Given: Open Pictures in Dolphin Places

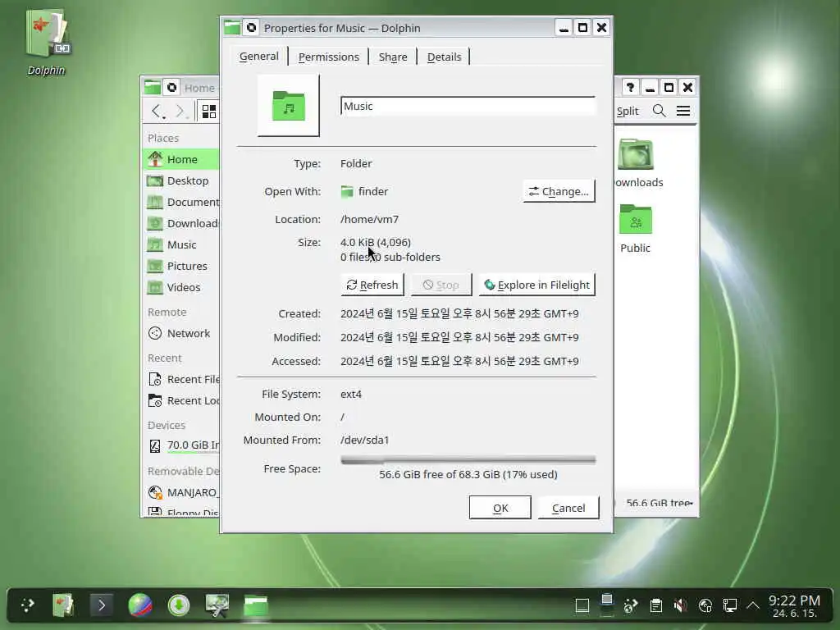Looking at the screenshot, I should (181, 267).
